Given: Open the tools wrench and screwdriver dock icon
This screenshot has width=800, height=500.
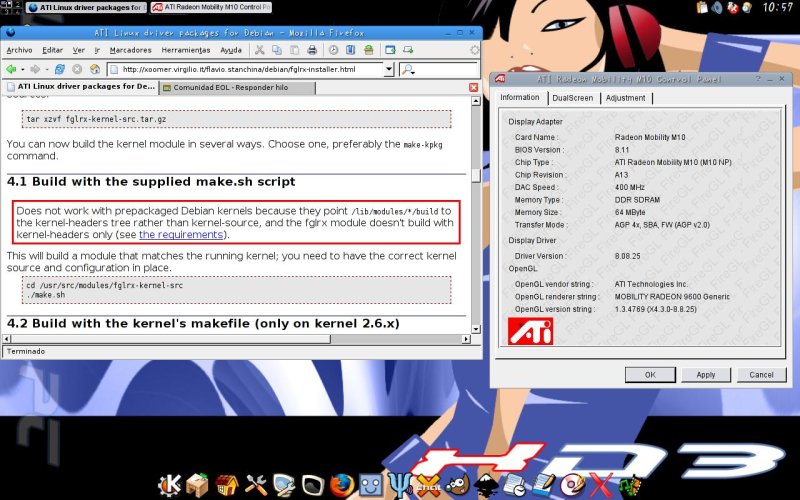Looking at the screenshot, I should tap(256, 485).
